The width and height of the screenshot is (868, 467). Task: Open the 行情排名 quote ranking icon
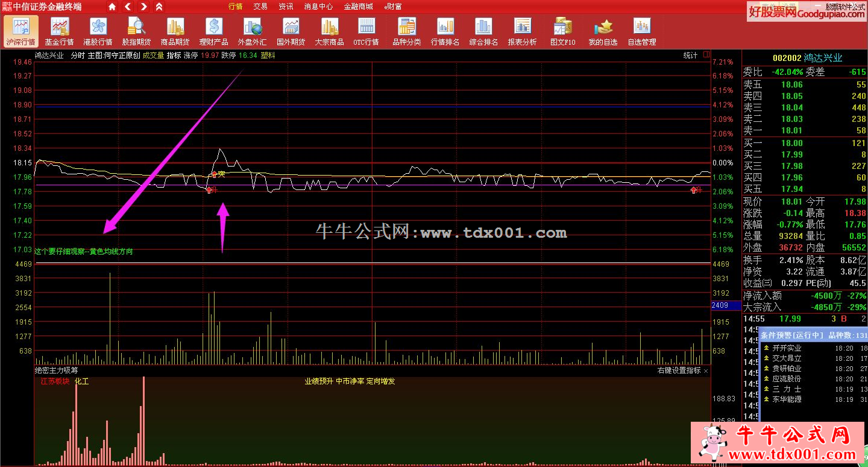[445, 31]
